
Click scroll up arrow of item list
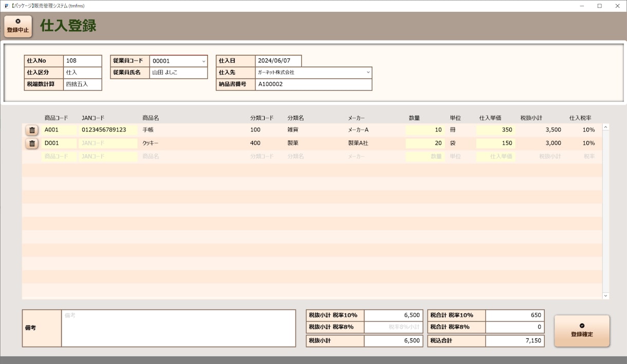[x=605, y=127]
